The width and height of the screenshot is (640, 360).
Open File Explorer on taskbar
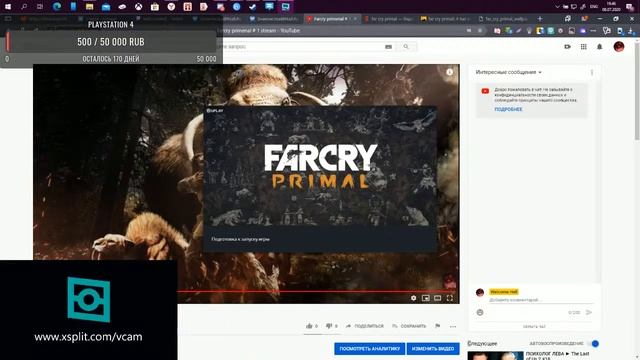[x=89, y=7]
